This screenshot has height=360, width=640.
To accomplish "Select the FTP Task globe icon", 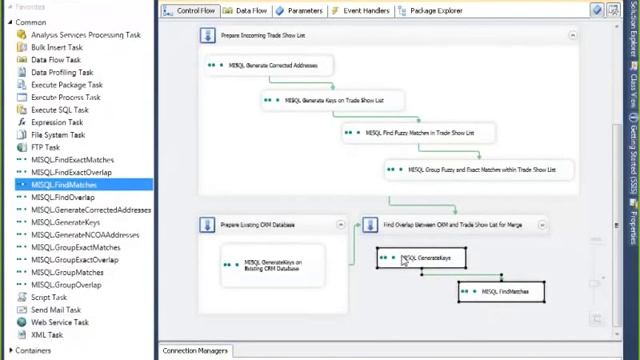I will click(x=22, y=147).
